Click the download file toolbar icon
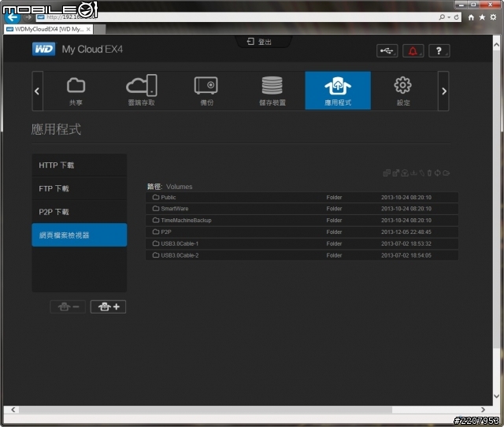Viewport: 504px width, 427px height. click(x=413, y=173)
